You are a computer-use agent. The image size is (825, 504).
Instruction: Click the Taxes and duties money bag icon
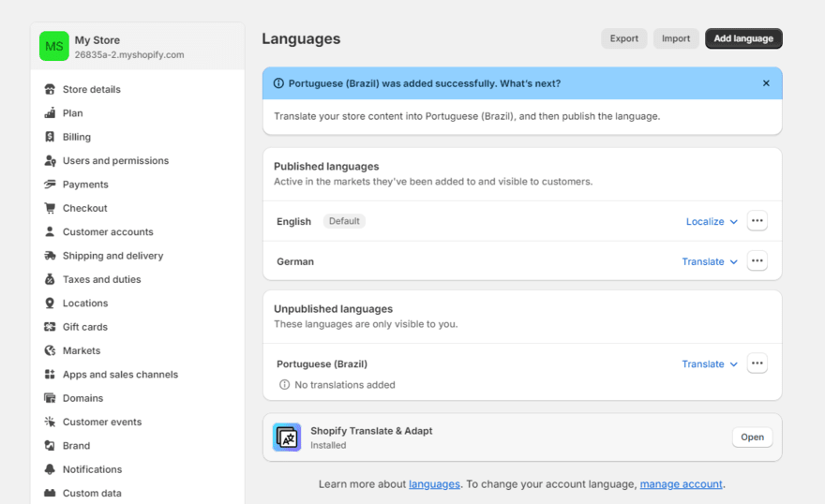coord(50,279)
